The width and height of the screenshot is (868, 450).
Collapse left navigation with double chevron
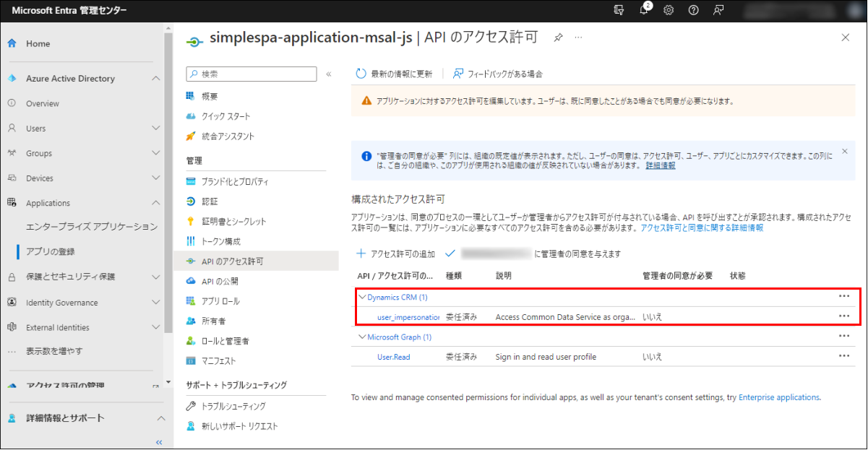click(x=159, y=441)
